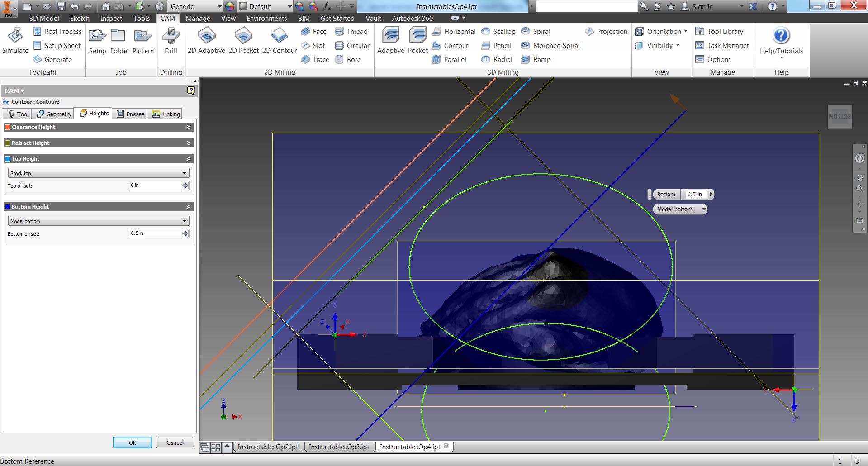This screenshot has height=466, width=868.
Task: Open the Visibility dropdown
Action: pyautogui.click(x=657, y=46)
